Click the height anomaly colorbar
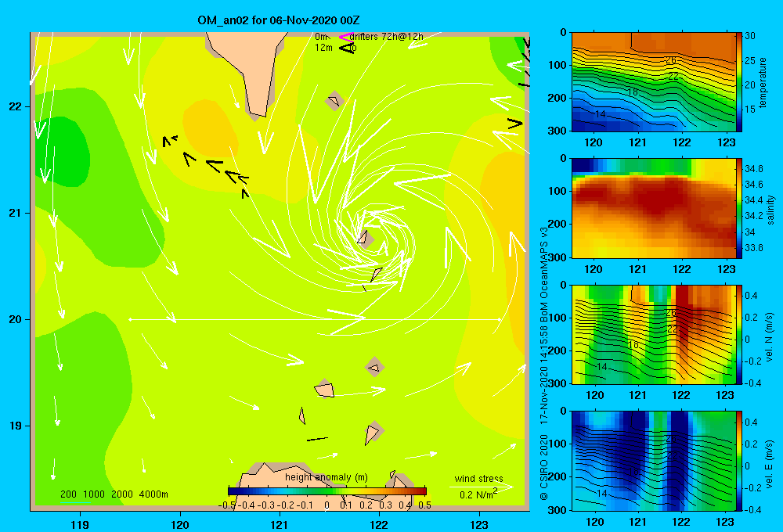Viewport: 783px width, 532px height. 327,491
